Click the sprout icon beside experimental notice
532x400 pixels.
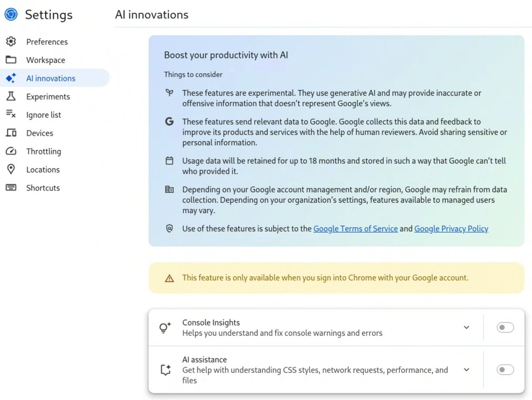pos(169,93)
